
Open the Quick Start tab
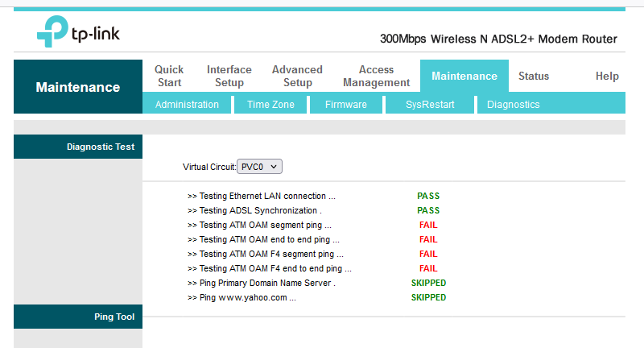(169, 76)
